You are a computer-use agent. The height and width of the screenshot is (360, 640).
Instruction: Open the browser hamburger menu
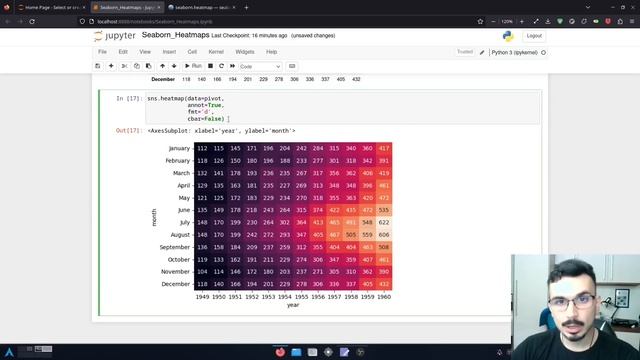(632, 21)
